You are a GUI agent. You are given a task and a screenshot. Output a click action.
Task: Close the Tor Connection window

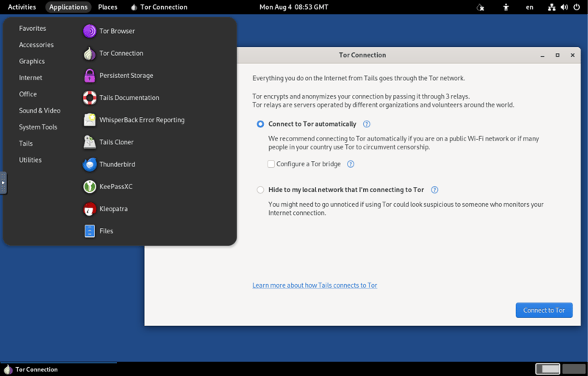click(x=573, y=55)
